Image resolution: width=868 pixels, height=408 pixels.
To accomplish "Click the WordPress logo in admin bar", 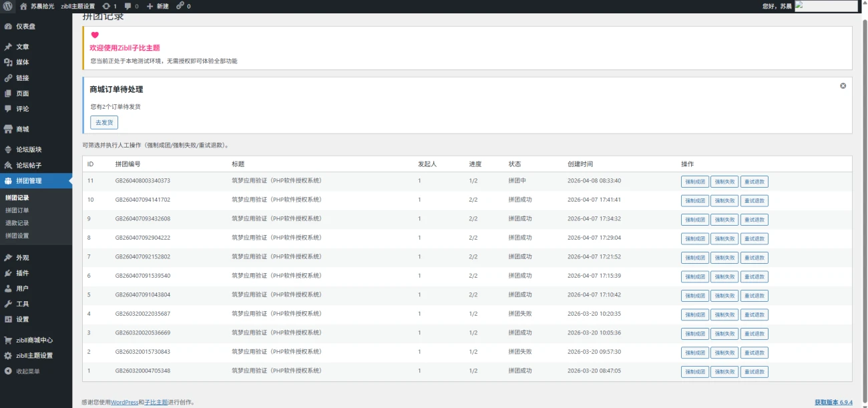I will [7, 6].
